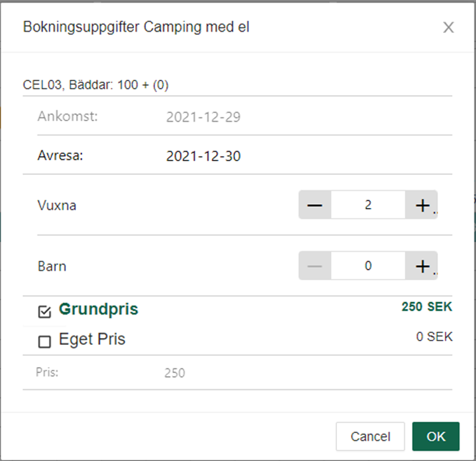Viewport: 476px width, 461px height.
Task: Decrease the Vuxna count with minus
Action: 315,205
